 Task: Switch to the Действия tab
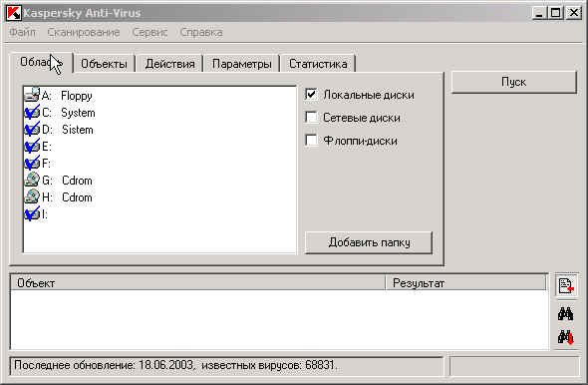click(x=169, y=64)
